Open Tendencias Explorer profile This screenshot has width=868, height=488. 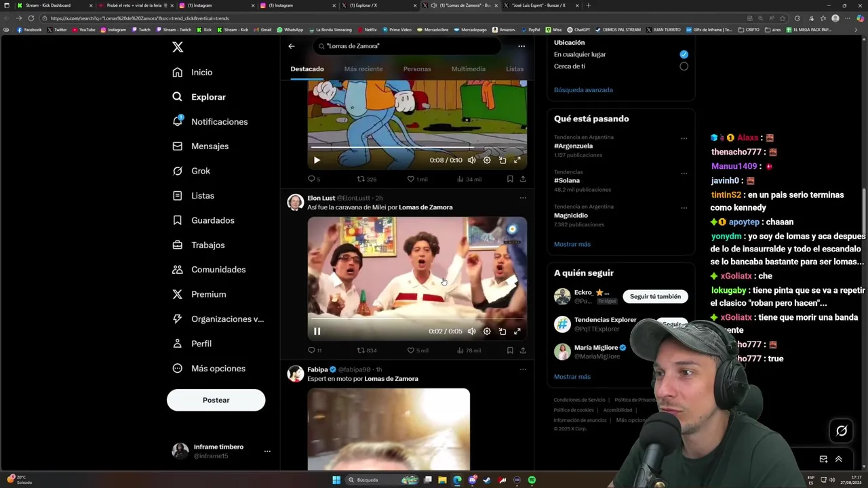click(x=605, y=320)
